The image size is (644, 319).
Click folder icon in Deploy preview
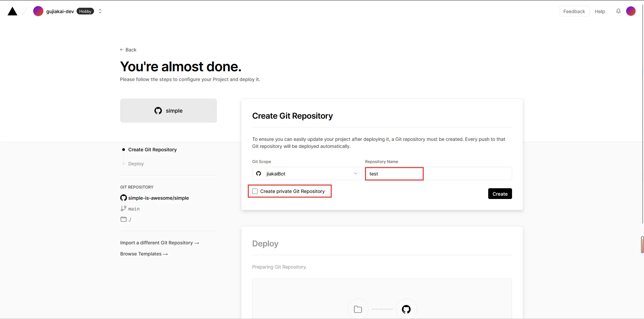pos(358,309)
